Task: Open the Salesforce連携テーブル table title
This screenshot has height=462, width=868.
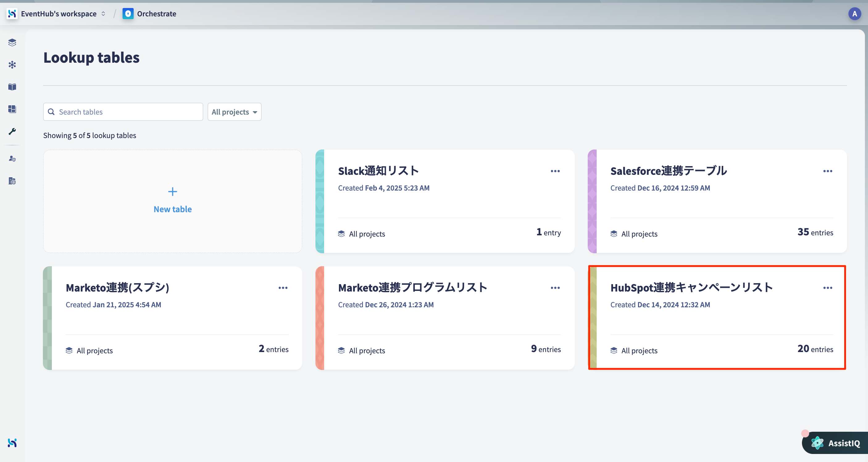Action: (669, 171)
